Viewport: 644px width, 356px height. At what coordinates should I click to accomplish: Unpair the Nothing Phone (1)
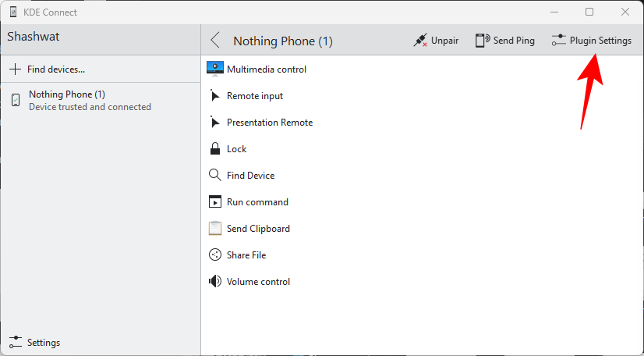point(436,41)
